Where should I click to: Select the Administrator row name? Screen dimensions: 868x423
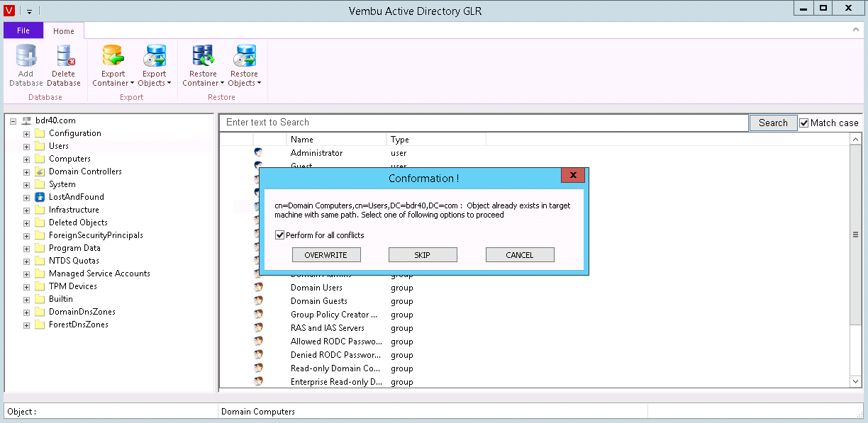316,153
